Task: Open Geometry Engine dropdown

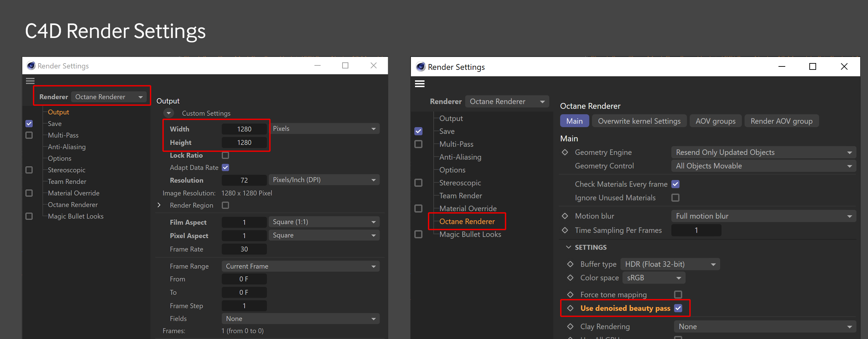Action: coord(764,152)
